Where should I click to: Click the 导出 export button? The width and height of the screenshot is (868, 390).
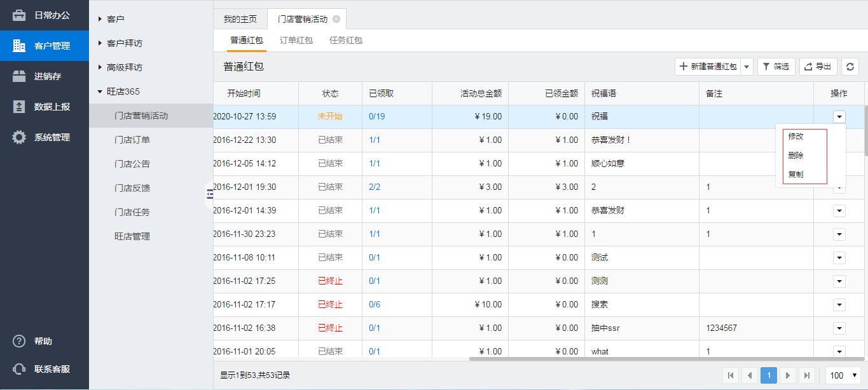pyautogui.click(x=818, y=67)
